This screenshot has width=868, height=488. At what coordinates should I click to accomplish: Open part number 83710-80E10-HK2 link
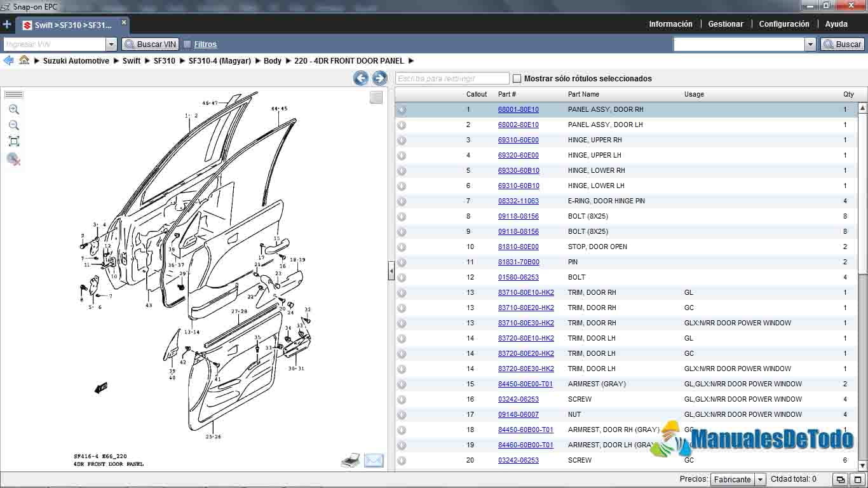coord(526,293)
